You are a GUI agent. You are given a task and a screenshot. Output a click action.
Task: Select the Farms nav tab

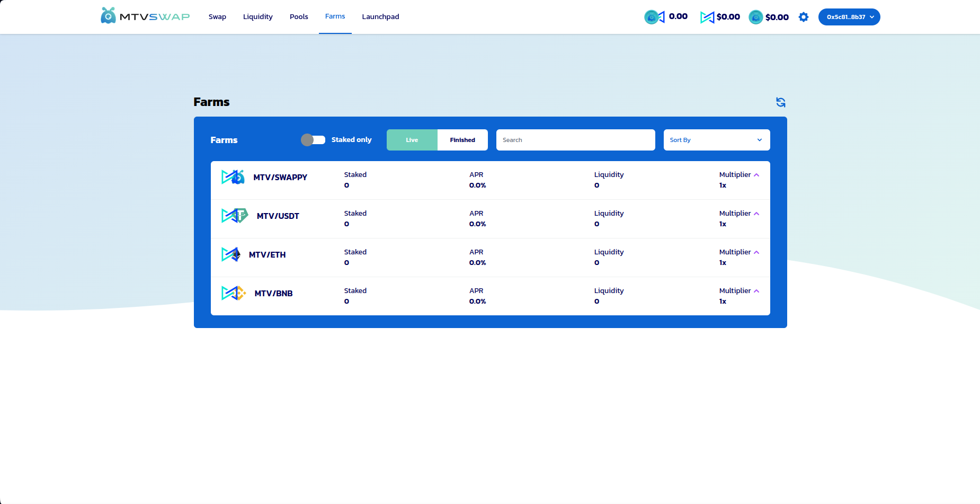pos(335,16)
